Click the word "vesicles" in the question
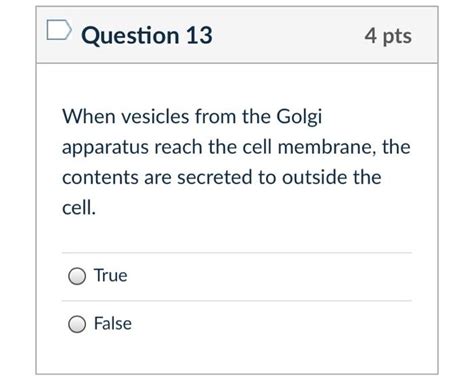Image resolution: width=474 pixels, height=392 pixels. 155,117
